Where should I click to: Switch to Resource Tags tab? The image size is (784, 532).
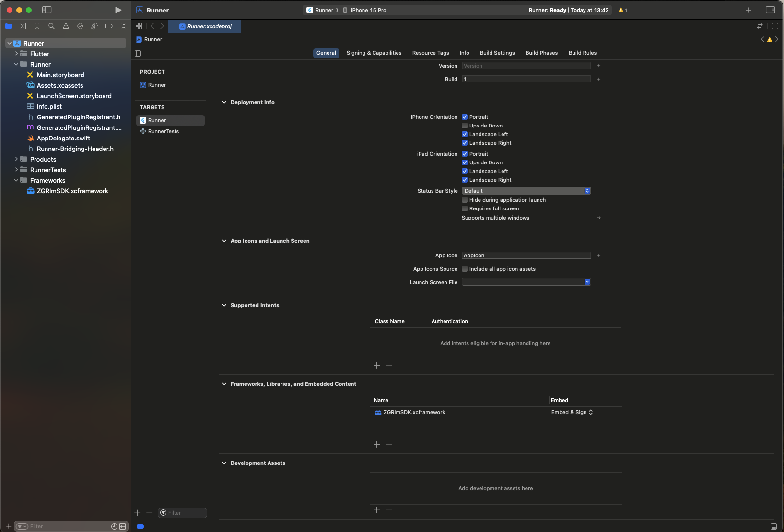431,53
